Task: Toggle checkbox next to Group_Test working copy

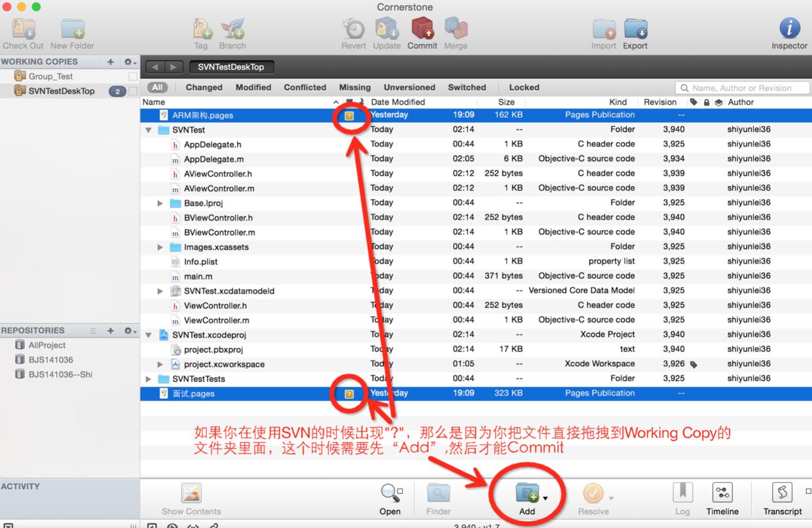Action: point(133,77)
